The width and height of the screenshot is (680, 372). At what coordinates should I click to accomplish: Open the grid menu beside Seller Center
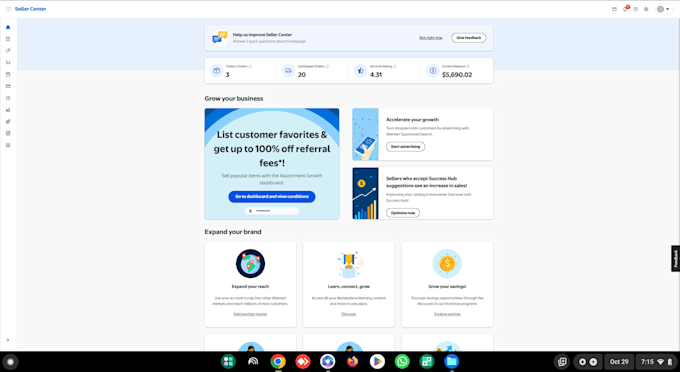tap(8, 9)
